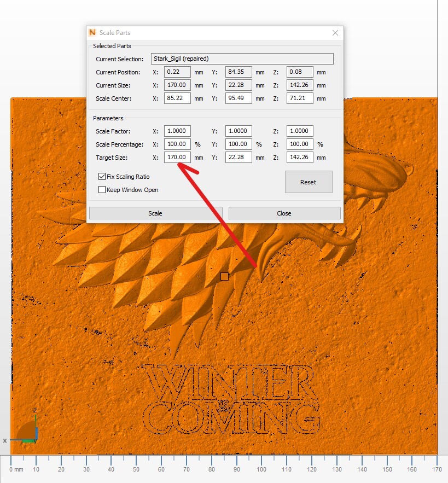Click the Scale Factor: label

coord(113,131)
